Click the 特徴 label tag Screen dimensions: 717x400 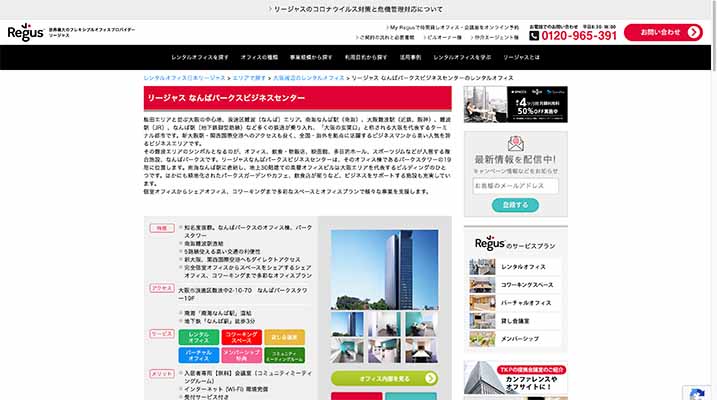[162, 228]
